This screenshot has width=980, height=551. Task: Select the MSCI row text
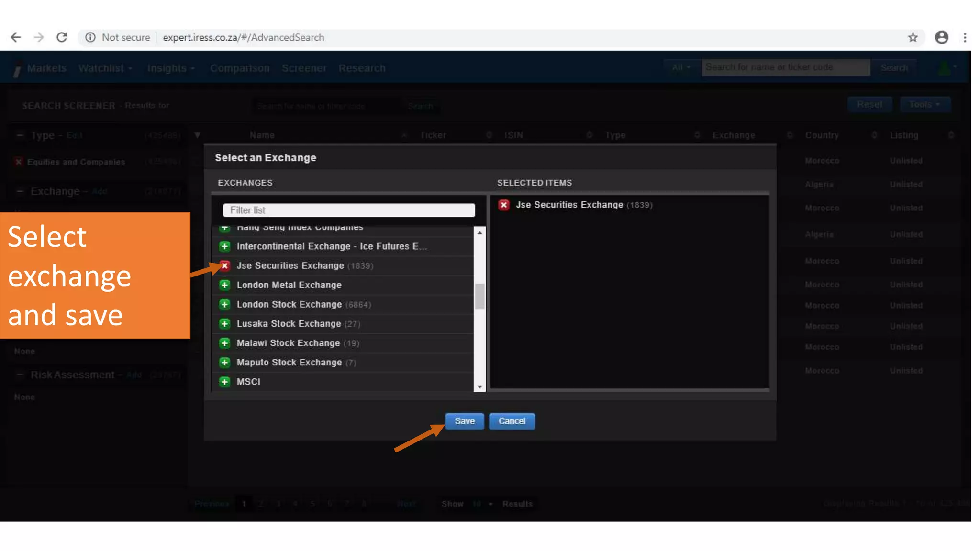pos(248,382)
